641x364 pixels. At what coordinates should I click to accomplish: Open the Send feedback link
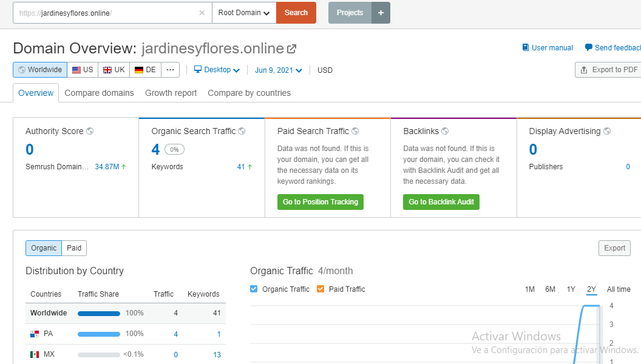[613, 48]
